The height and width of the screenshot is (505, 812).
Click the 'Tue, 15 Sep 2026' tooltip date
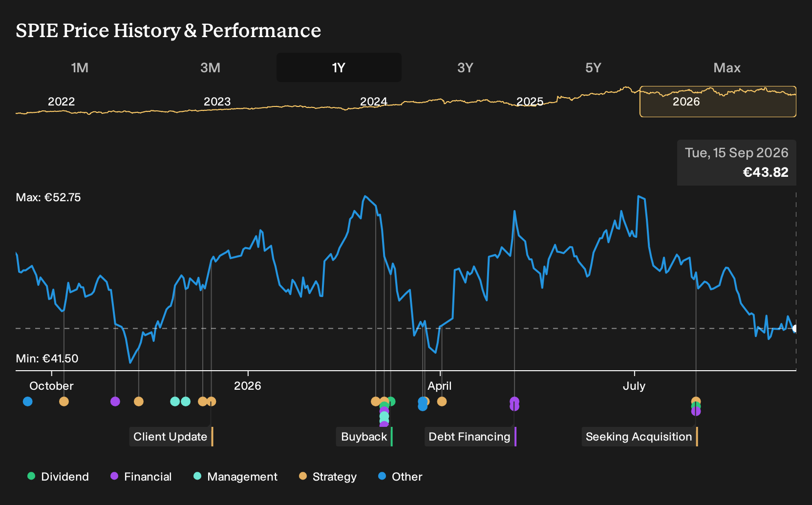coord(737,153)
